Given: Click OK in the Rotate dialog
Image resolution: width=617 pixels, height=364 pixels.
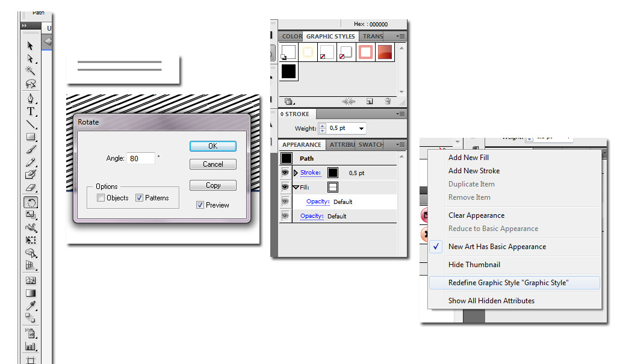Looking at the screenshot, I should point(213,146).
